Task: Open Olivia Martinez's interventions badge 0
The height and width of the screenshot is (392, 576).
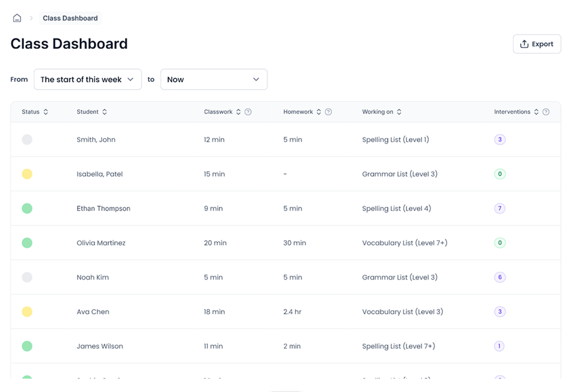Action: click(x=500, y=243)
